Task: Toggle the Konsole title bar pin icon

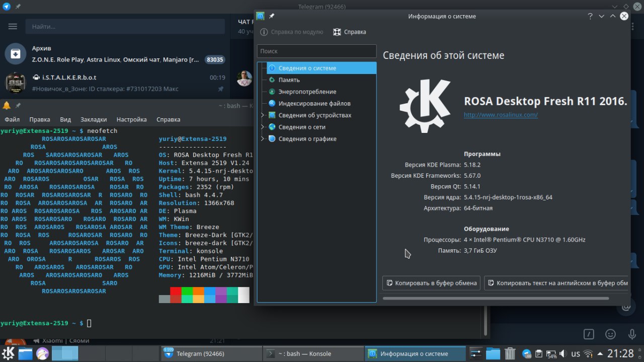Action: point(18,105)
